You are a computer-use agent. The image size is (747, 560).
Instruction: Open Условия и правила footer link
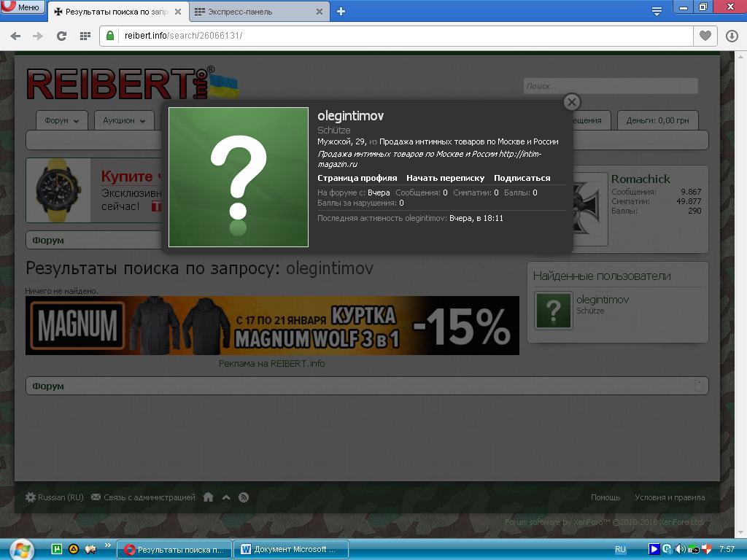click(670, 497)
